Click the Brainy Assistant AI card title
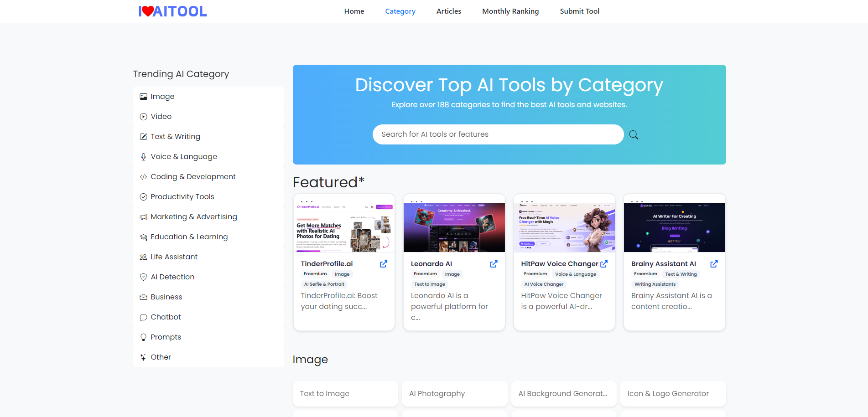This screenshot has height=417, width=868. tap(664, 264)
